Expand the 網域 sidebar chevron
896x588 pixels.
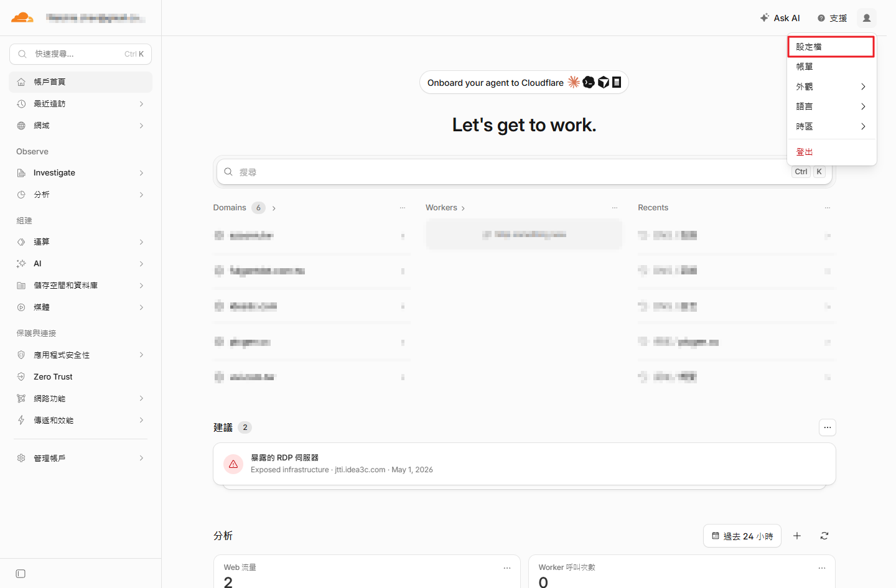coord(141,126)
